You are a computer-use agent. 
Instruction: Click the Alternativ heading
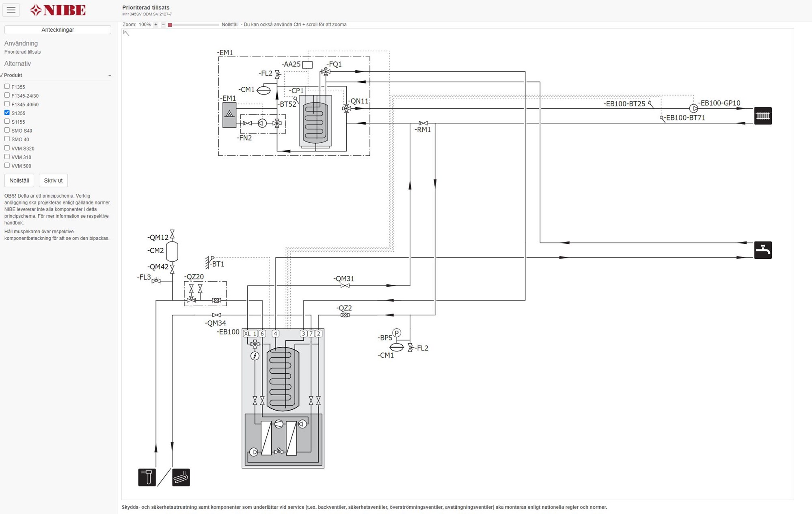tap(17, 64)
